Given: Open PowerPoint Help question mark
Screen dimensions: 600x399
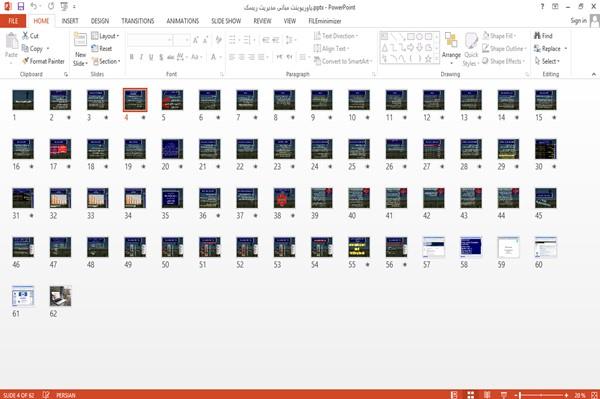Looking at the screenshot, I should pos(542,7).
